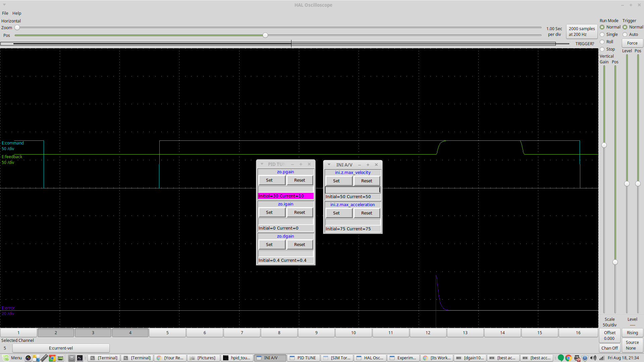Click the Force trigger button
Viewport: 644px width, 362px height.
point(632,43)
